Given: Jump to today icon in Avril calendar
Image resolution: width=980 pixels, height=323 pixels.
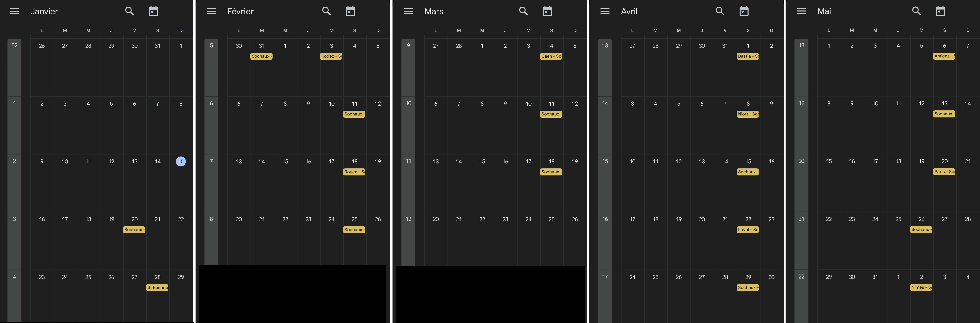Looking at the screenshot, I should pyautogui.click(x=744, y=11).
